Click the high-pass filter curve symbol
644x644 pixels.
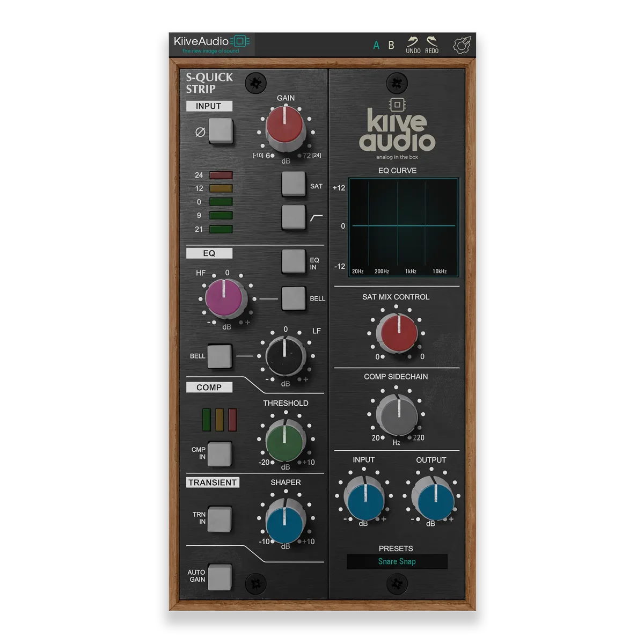(x=317, y=217)
